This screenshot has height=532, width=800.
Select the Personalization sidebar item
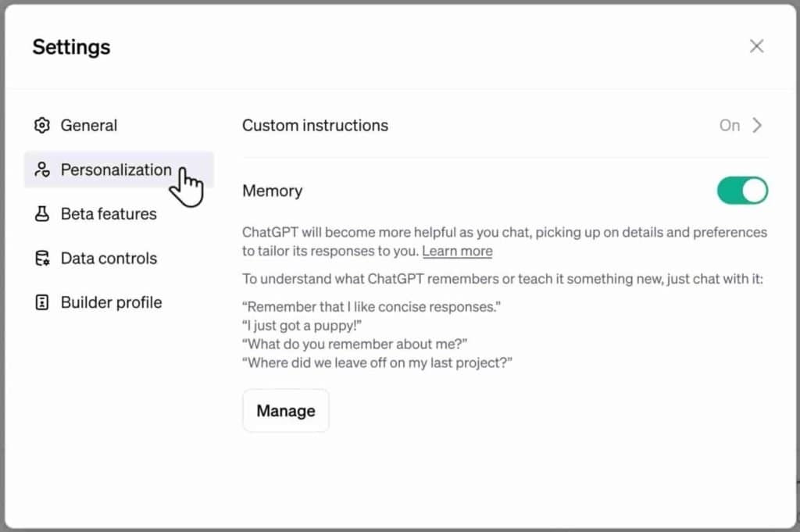click(116, 170)
